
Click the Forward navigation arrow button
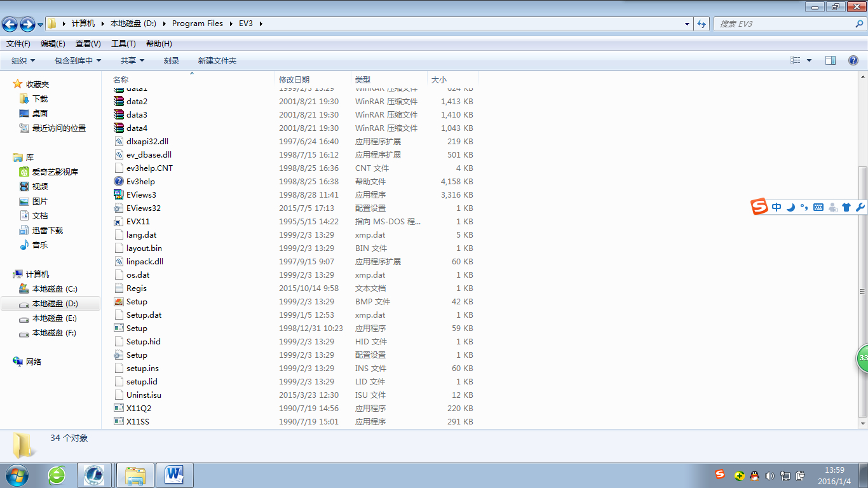click(x=27, y=24)
